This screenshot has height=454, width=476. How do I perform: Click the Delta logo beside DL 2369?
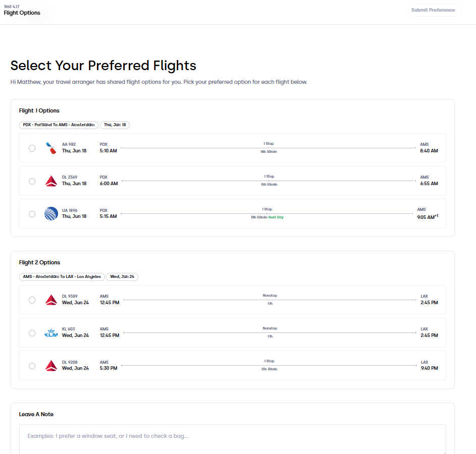pos(51,181)
